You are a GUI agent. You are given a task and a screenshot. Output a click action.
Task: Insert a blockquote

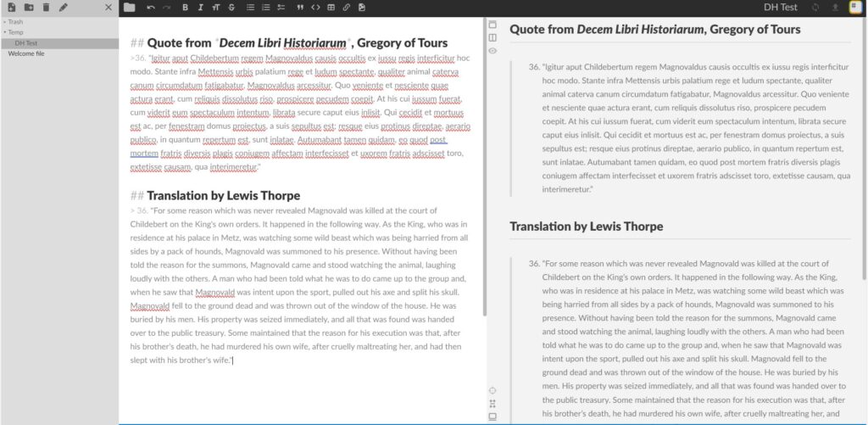(x=300, y=7)
